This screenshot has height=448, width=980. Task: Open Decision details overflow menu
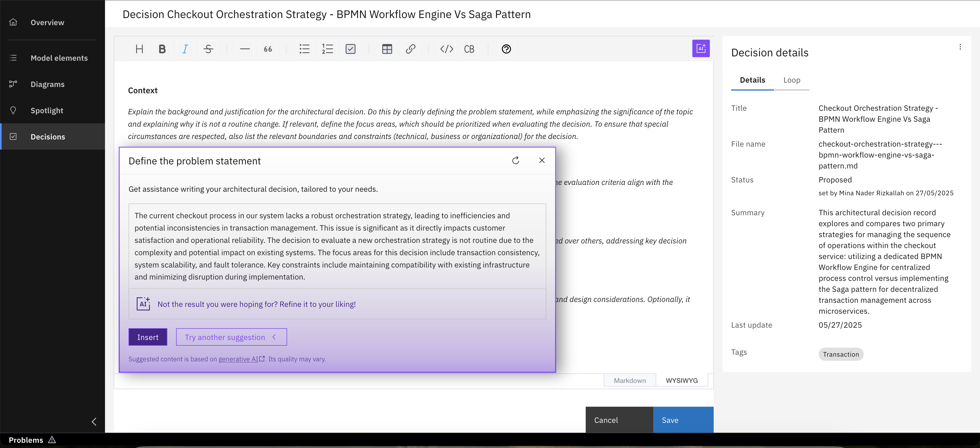click(960, 47)
